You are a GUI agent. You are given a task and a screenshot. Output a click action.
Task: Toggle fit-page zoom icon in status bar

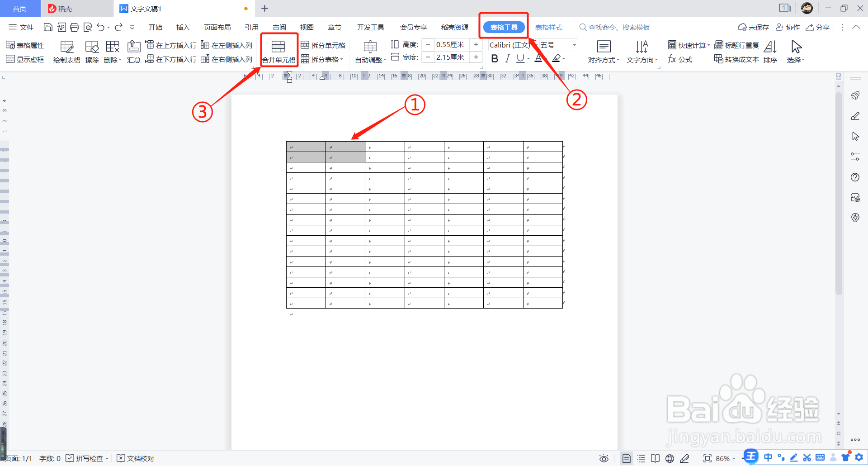708,458
